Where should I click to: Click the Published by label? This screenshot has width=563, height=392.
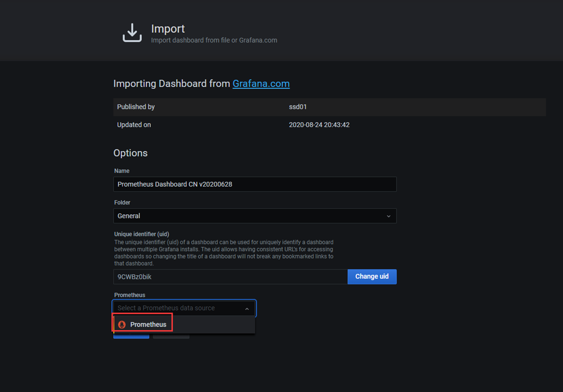136,107
